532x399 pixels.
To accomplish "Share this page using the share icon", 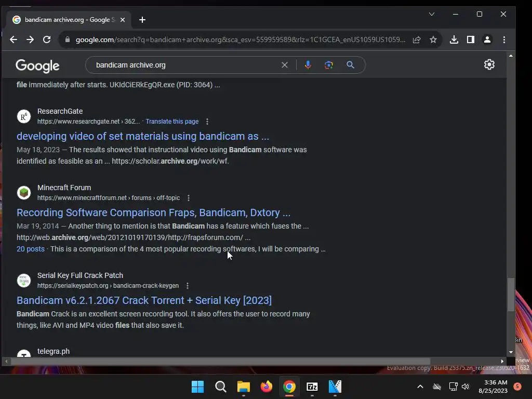I will 417,39.
